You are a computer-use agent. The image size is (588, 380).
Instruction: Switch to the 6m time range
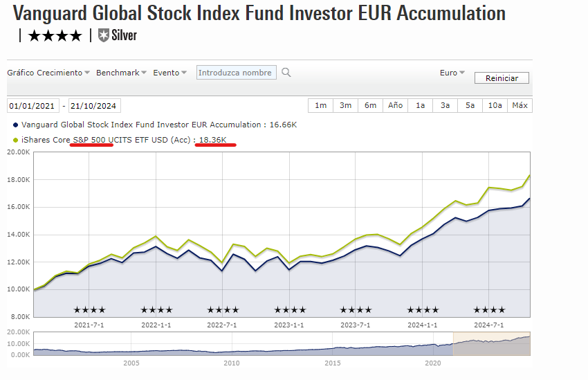pos(370,105)
